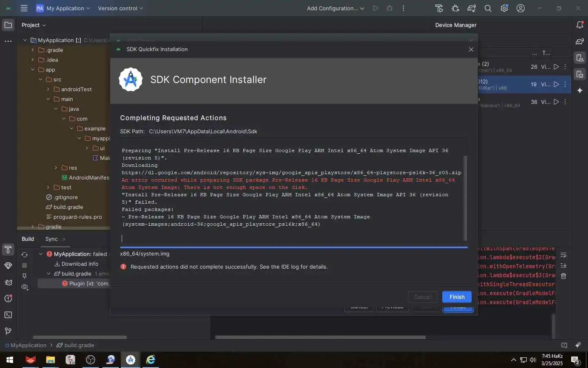Click the Debug bug icon in toolbar

[x=390, y=8]
